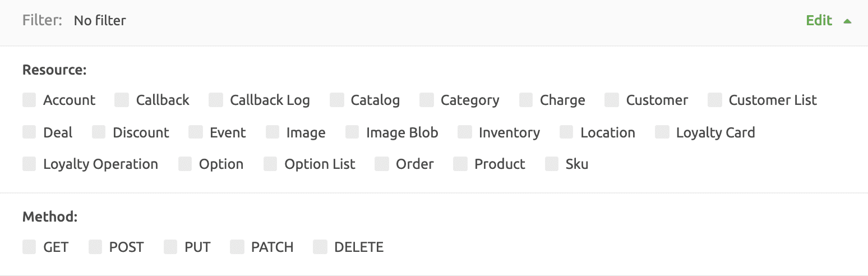Tick the POST method checkbox
Screen dimensions: 868x276
pos(95,247)
